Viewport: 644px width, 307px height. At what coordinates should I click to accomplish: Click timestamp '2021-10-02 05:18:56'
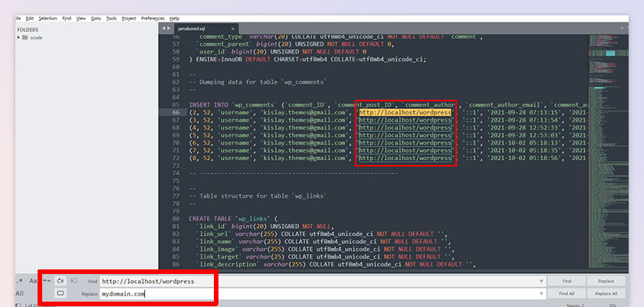click(526, 158)
